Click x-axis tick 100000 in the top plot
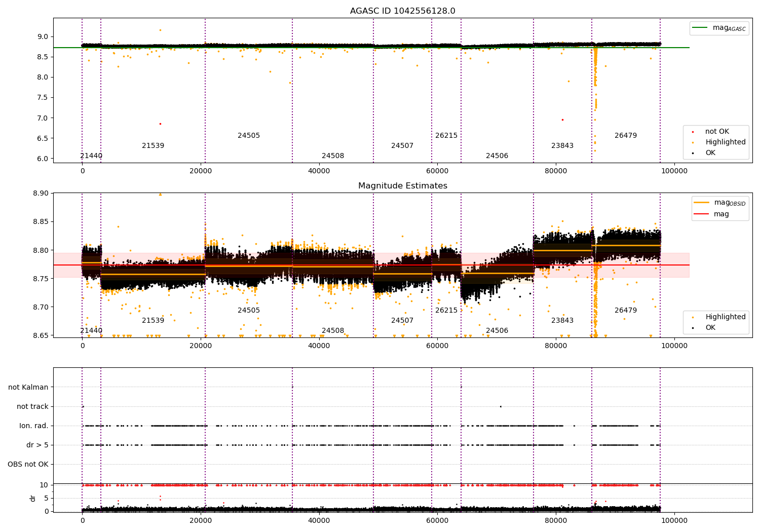Viewport: 760px width, 532px height. click(x=674, y=171)
